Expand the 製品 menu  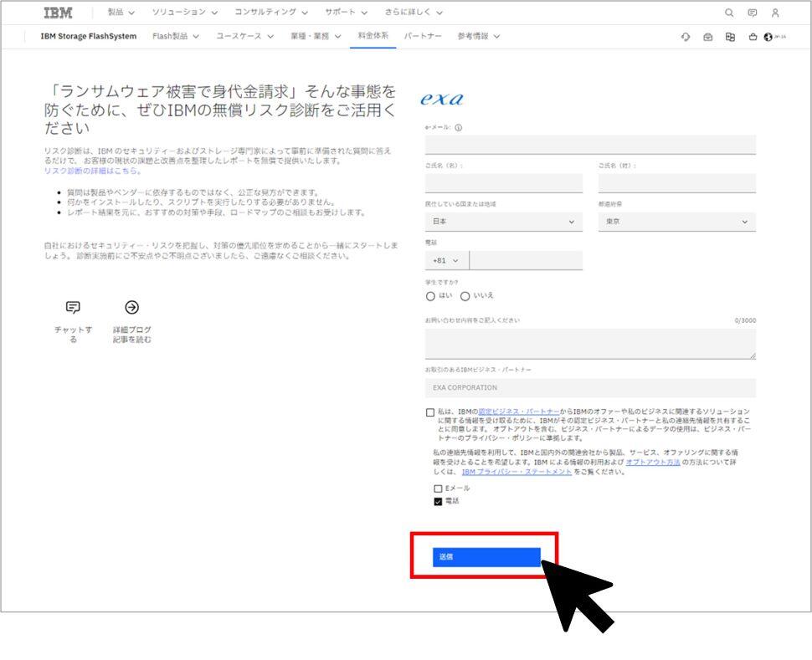tap(121, 13)
